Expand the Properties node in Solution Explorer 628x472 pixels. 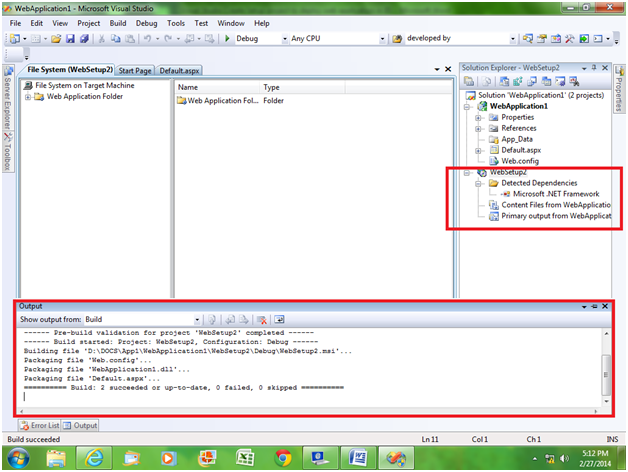pyautogui.click(x=478, y=118)
